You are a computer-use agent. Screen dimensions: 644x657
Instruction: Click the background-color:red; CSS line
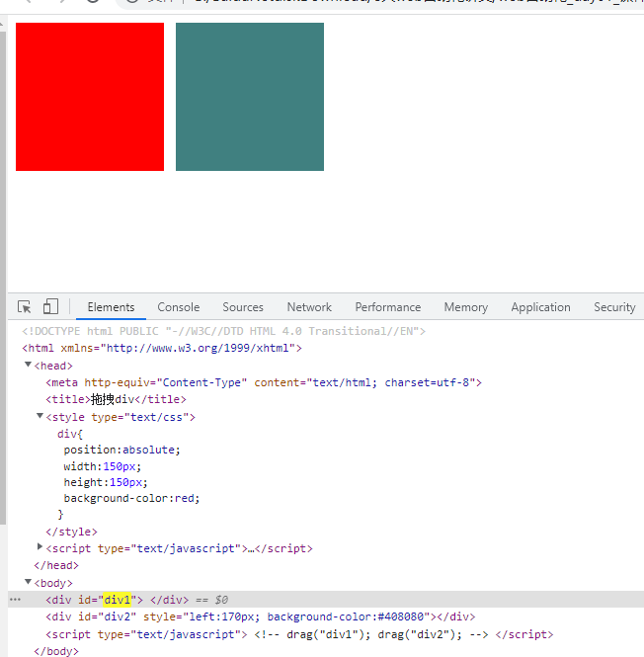[131, 498]
